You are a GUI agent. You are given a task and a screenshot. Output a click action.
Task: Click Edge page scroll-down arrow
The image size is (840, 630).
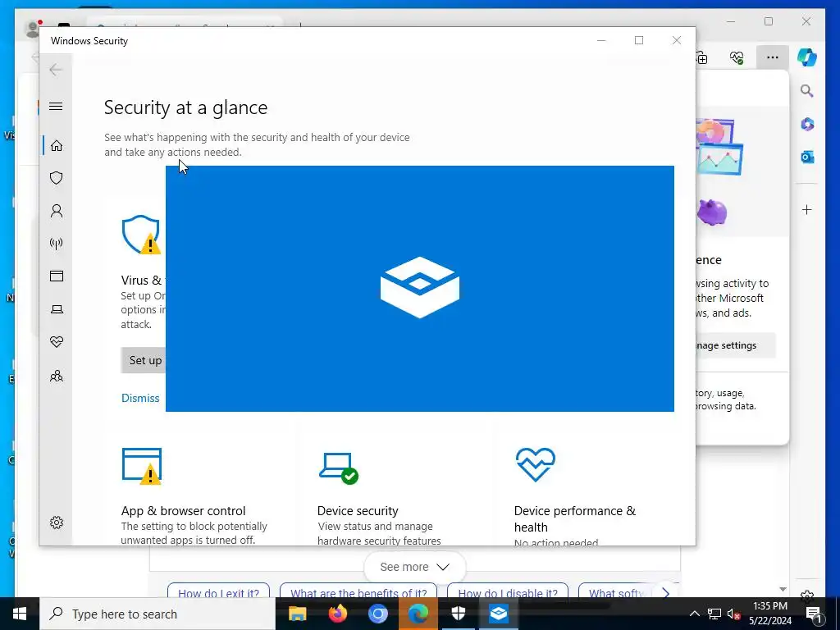point(783,589)
